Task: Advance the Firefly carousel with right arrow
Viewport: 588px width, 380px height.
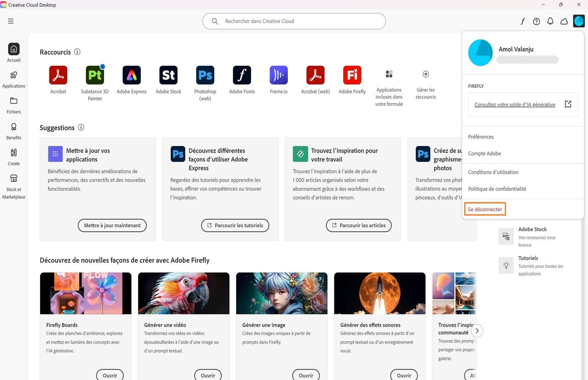Action: (x=477, y=331)
